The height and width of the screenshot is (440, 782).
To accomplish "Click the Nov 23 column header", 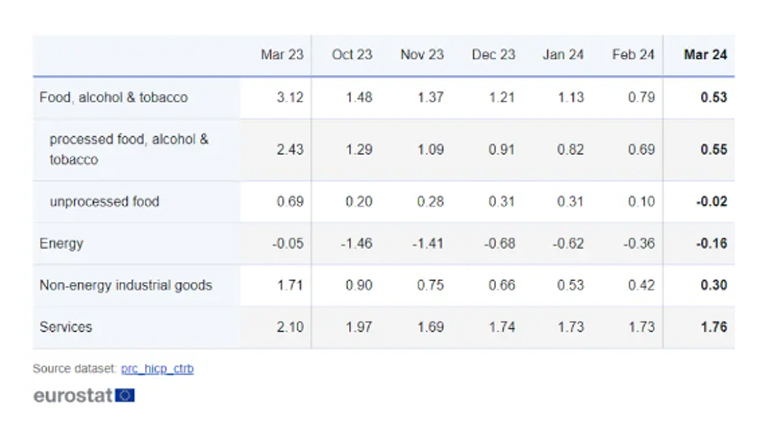I will [x=422, y=55].
